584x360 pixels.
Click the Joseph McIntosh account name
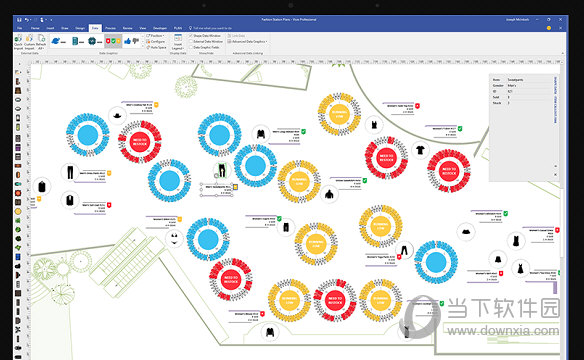point(517,19)
